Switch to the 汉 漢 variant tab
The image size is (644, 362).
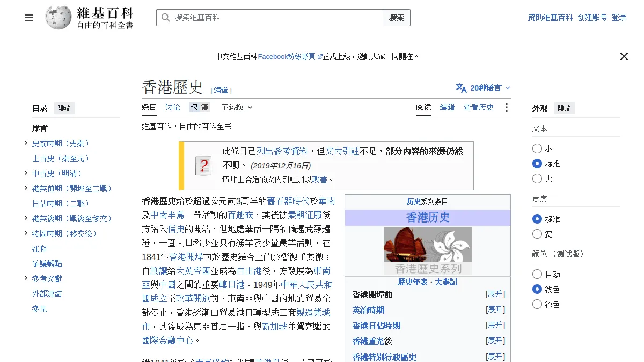click(199, 107)
